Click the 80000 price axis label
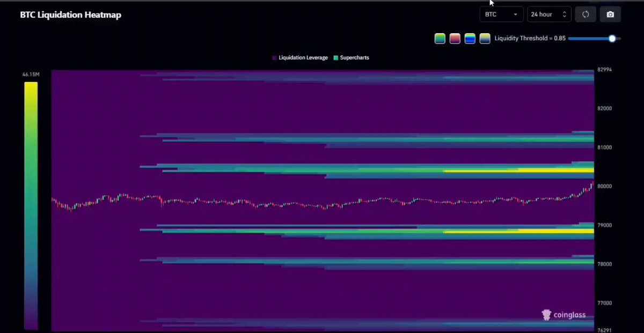Screen dimensions: 644x333 [x=604, y=187]
